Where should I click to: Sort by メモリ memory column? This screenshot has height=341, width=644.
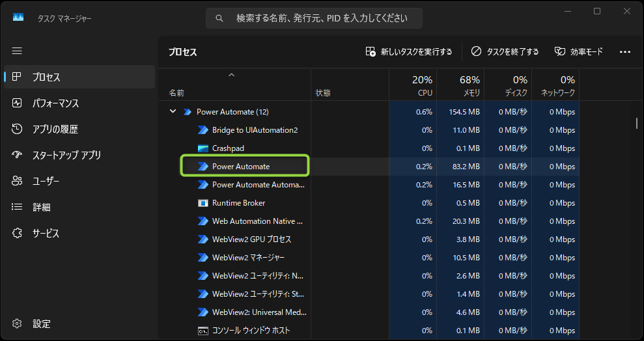point(461,85)
